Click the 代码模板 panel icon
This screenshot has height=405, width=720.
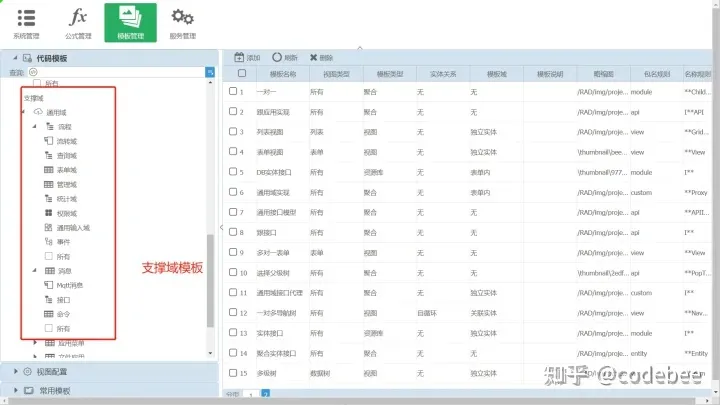tap(28, 58)
